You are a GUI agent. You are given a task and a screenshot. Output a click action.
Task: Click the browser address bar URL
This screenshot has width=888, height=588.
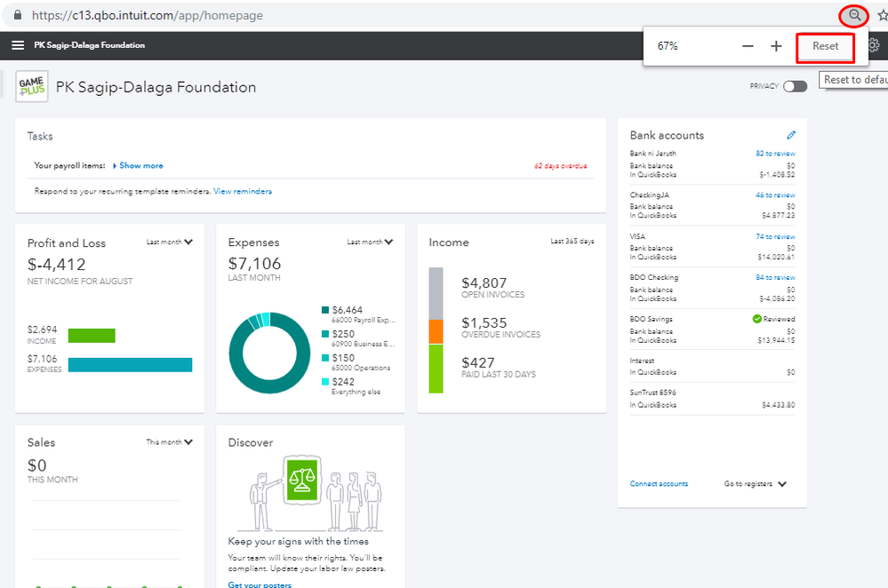click(x=148, y=16)
